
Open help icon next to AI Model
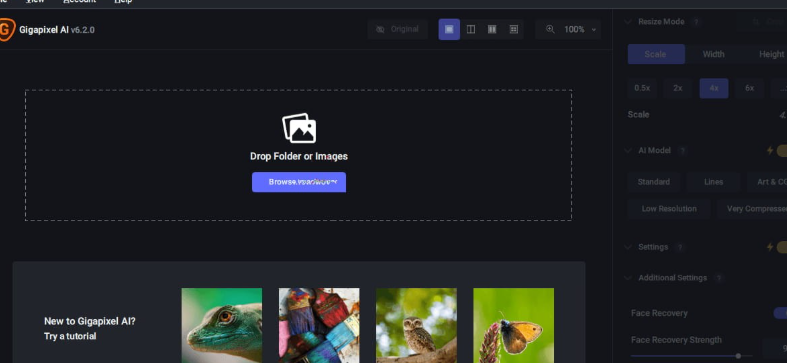[682, 151]
